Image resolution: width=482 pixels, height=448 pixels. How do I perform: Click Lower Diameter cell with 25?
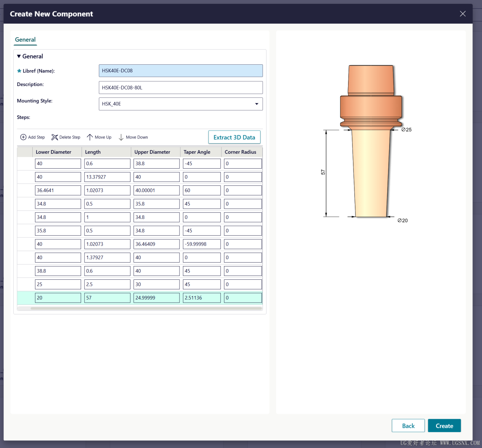pos(58,284)
